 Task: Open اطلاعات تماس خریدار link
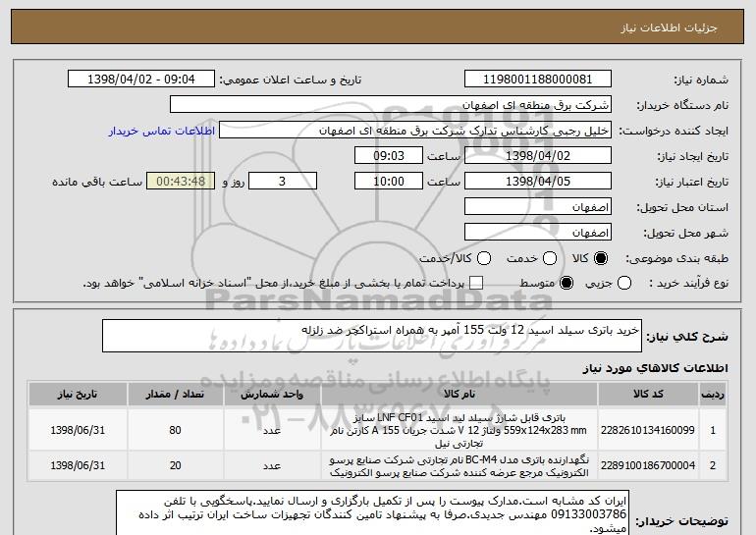[162, 131]
